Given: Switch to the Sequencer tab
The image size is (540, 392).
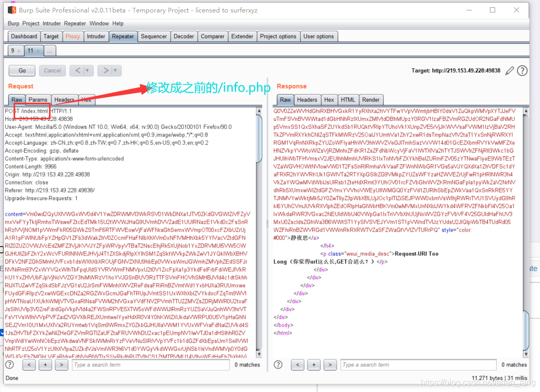Looking at the screenshot, I should tap(154, 36).
